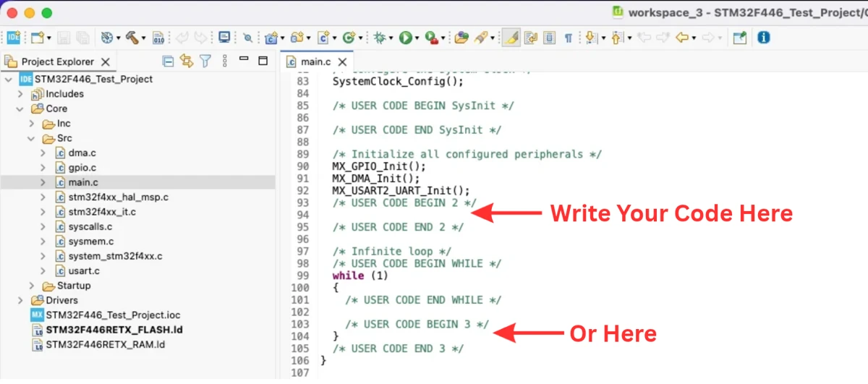868x384 pixels.
Task: Open the dropdown arrow beside the Run icon
Action: pos(417,38)
